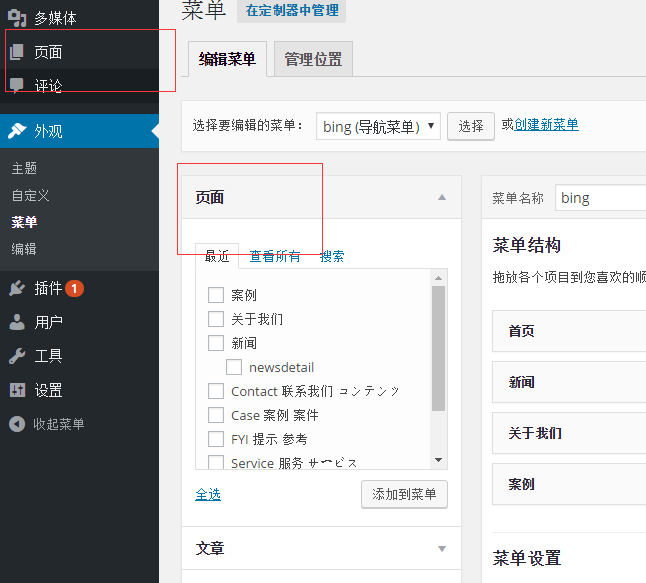Click the 案例 menu structure item
The height and width of the screenshot is (583, 646).
[x=569, y=484]
